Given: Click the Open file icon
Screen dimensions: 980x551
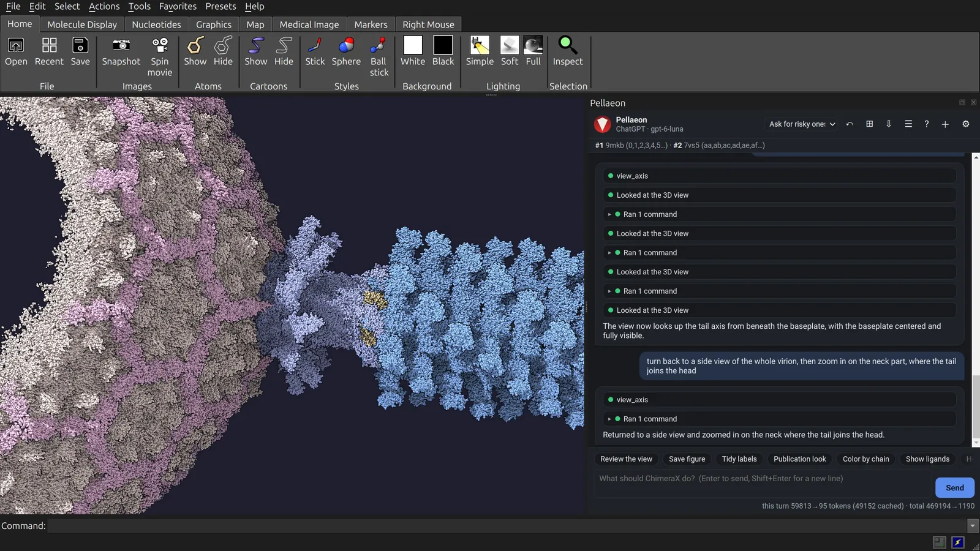Looking at the screenshot, I should tap(16, 51).
